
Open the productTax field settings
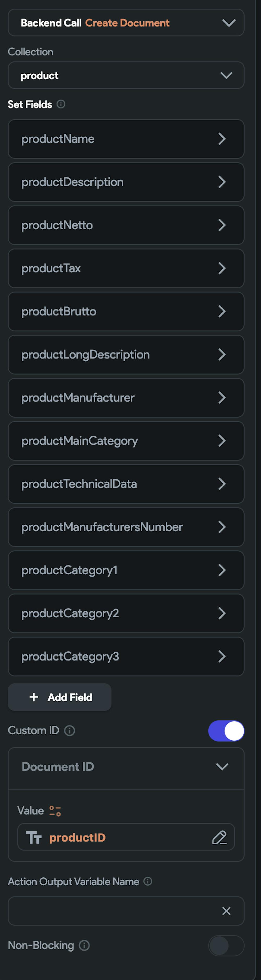pos(126,268)
